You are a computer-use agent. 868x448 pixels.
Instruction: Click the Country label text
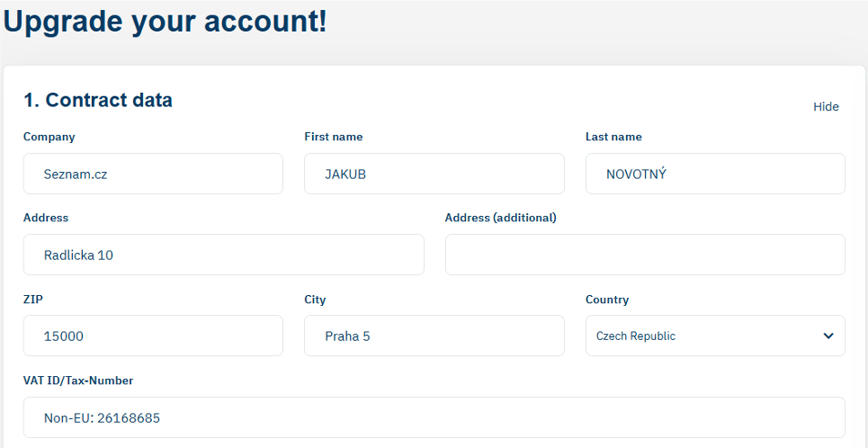(x=607, y=300)
